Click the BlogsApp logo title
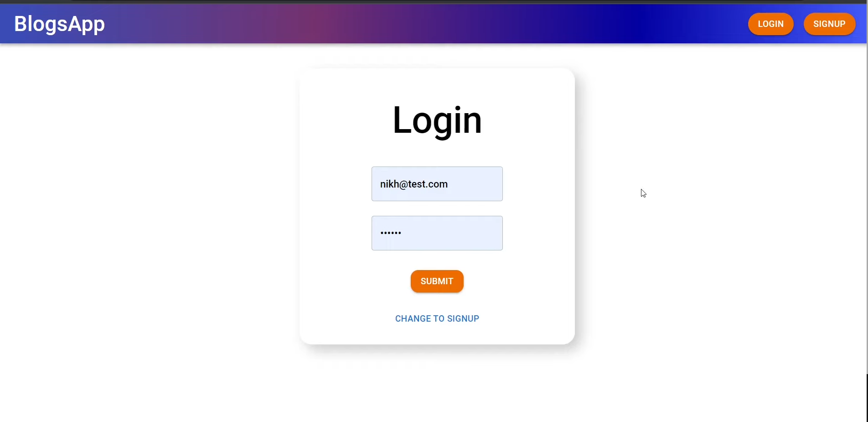The image size is (868, 422). 59,24
